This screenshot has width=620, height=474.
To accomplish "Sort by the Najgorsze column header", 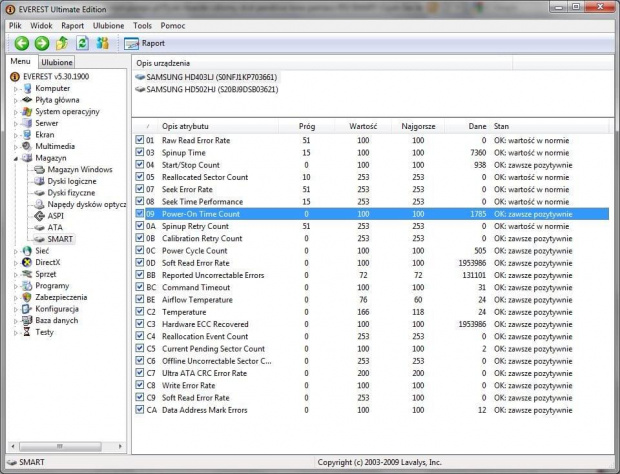I will 418,127.
